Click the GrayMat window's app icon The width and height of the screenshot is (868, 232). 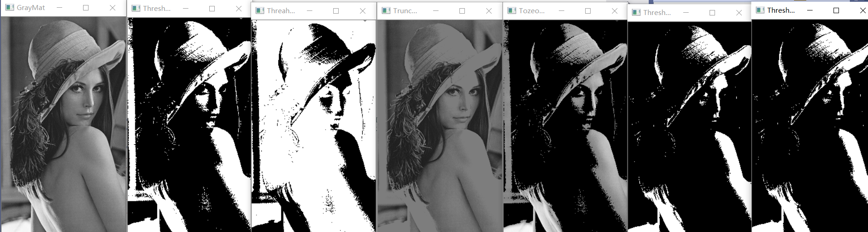pyautogui.click(x=10, y=8)
